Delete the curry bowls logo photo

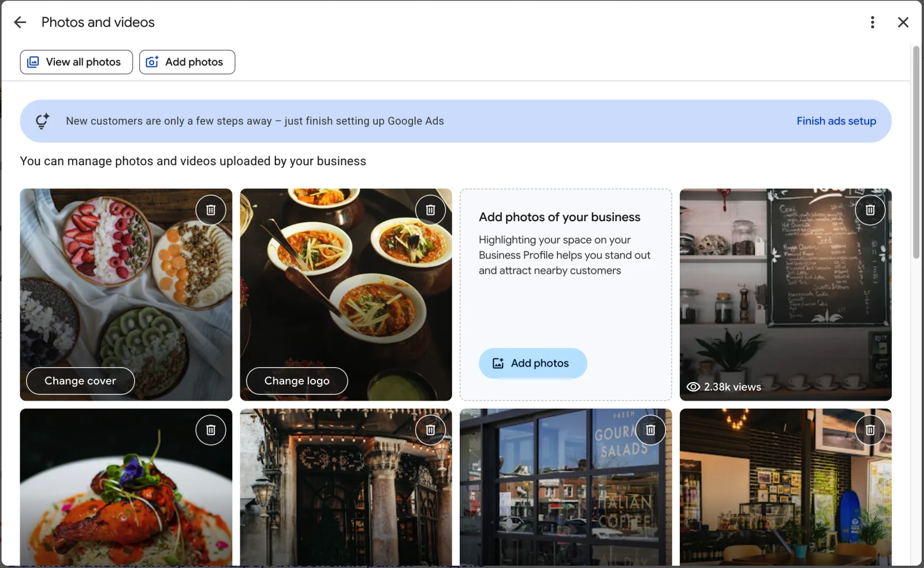[x=430, y=210]
